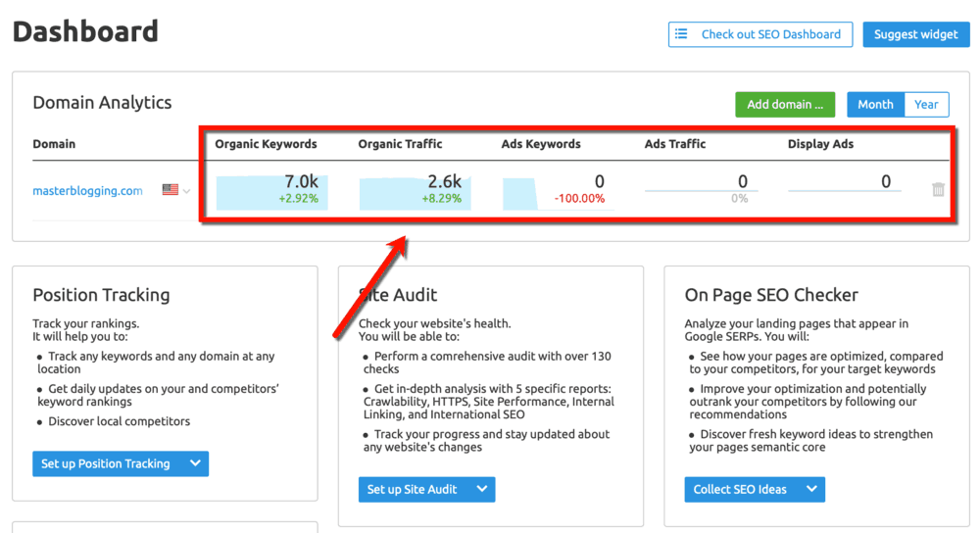Click the US flag country icon

(x=170, y=189)
